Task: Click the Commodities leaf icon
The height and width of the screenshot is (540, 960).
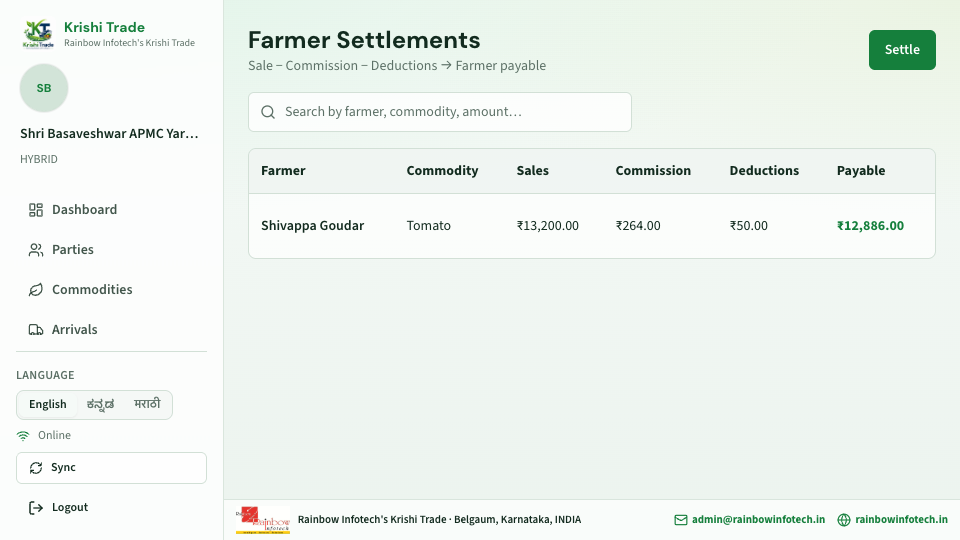Action: pyautogui.click(x=36, y=290)
